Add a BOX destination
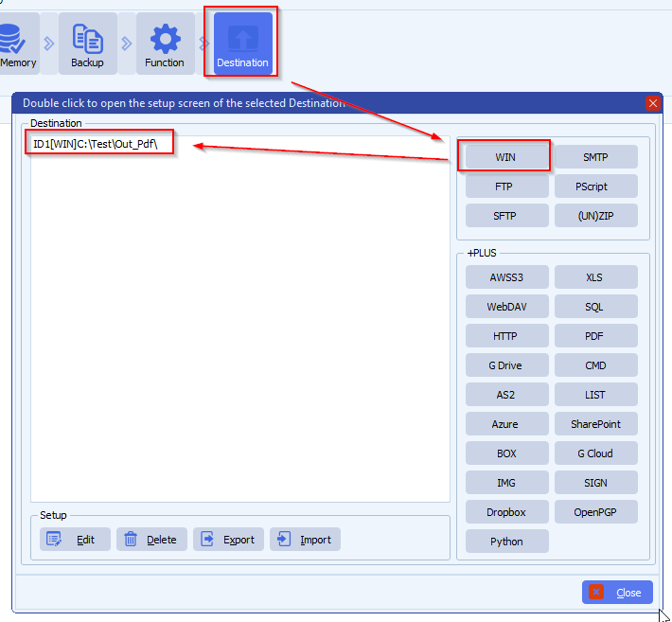 point(507,453)
